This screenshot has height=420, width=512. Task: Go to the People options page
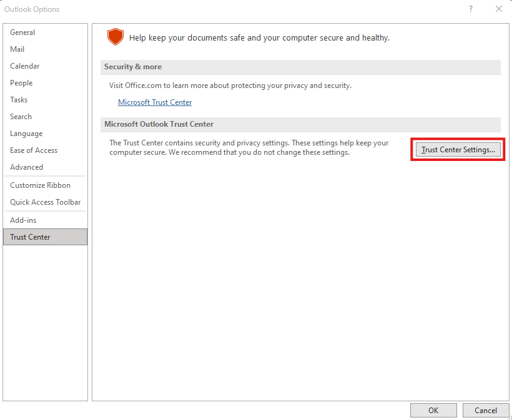pos(21,83)
